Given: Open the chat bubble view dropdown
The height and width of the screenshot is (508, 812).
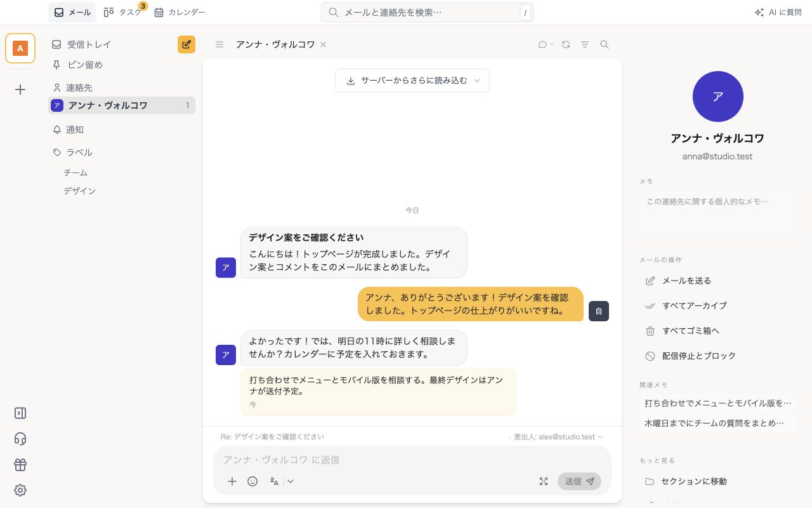Looking at the screenshot, I should tap(546, 44).
